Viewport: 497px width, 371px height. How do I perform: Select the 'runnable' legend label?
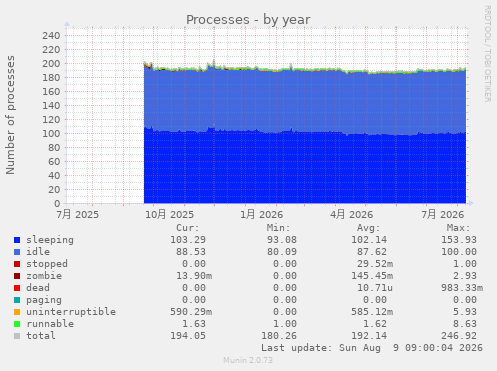(50, 324)
